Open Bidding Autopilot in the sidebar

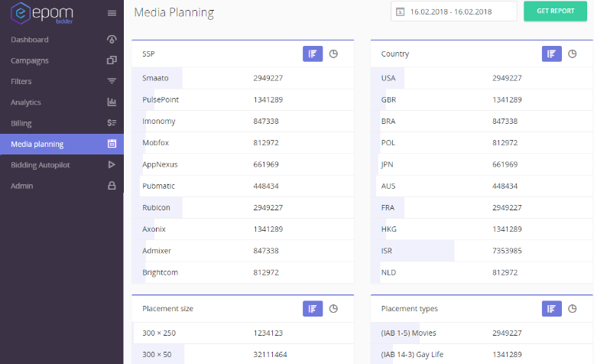coord(62,164)
